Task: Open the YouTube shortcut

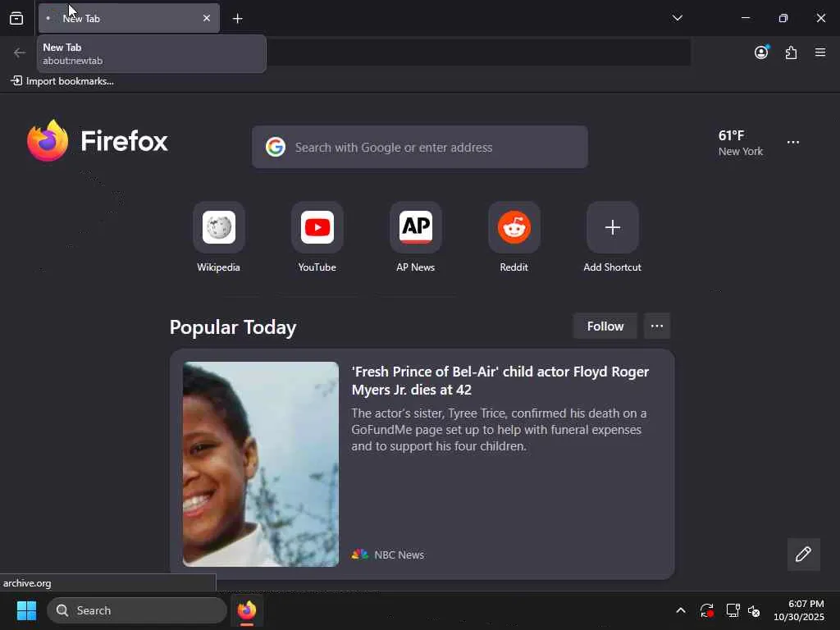Action: click(317, 238)
